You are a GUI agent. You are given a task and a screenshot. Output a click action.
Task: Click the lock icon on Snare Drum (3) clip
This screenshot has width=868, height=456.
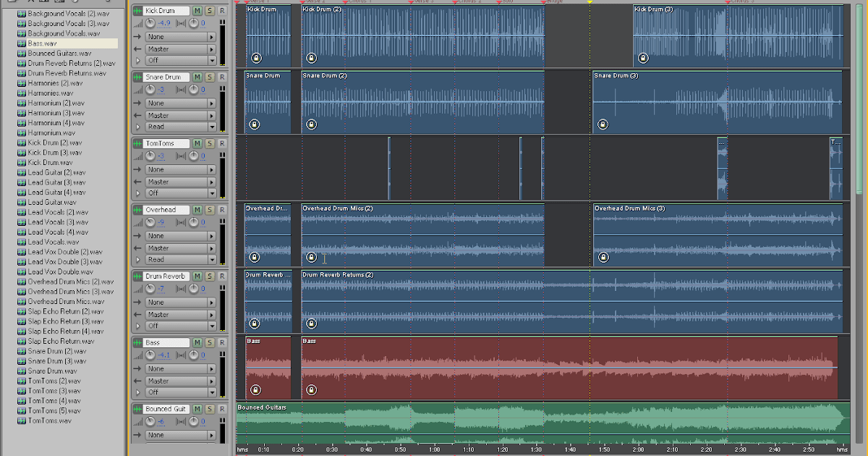pyautogui.click(x=603, y=124)
